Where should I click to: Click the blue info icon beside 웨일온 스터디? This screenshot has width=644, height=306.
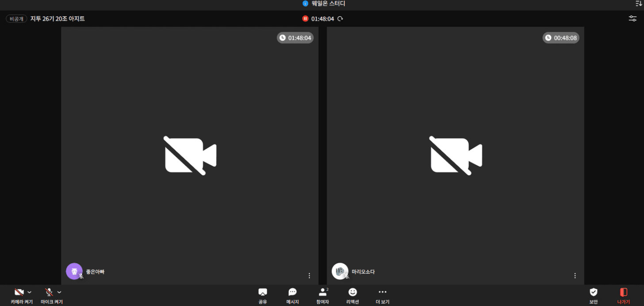(x=305, y=4)
